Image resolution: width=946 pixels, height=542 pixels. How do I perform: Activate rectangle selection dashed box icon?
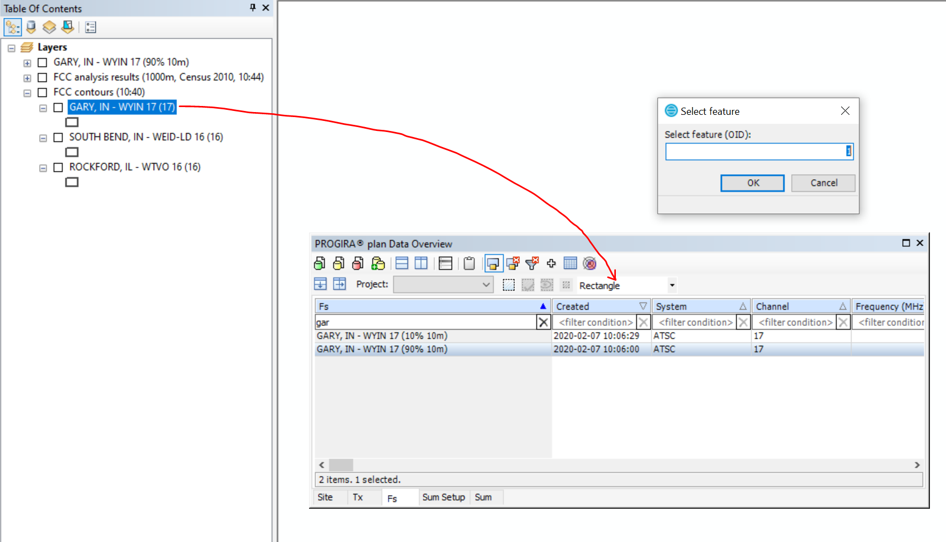pos(509,285)
